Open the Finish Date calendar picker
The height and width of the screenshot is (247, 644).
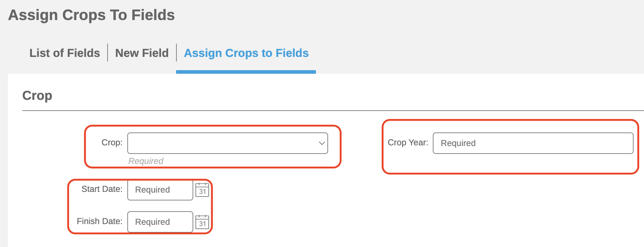(x=202, y=222)
